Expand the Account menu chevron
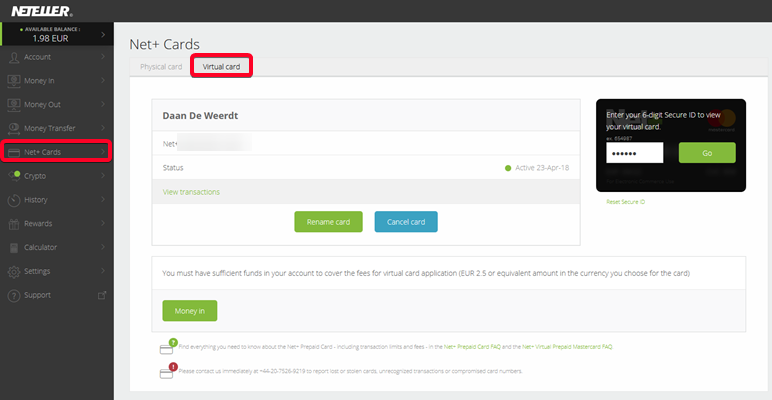 click(x=103, y=57)
